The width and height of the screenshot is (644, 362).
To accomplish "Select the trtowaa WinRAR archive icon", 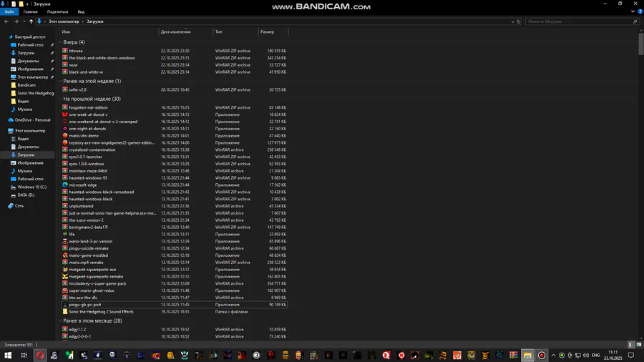I will [65, 51].
